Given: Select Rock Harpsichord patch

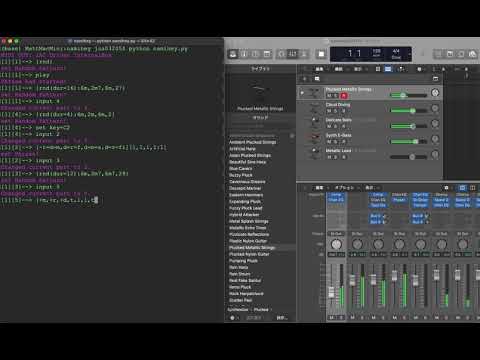Looking at the screenshot, I should point(246,294).
